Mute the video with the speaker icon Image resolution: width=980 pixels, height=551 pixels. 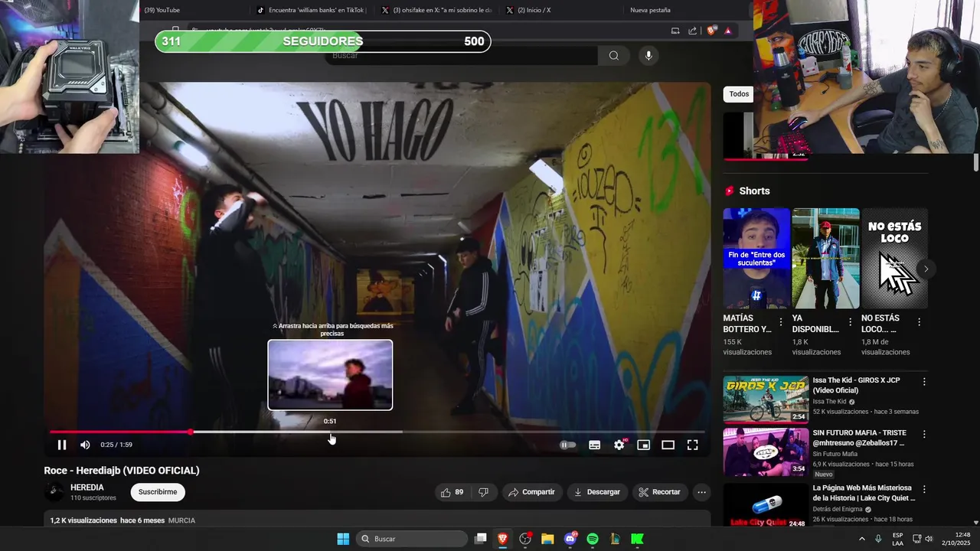(x=85, y=445)
